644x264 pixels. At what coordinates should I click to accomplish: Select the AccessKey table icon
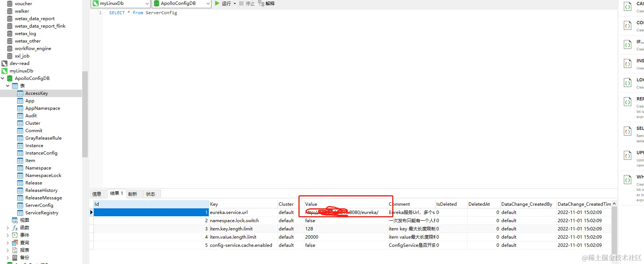point(20,93)
